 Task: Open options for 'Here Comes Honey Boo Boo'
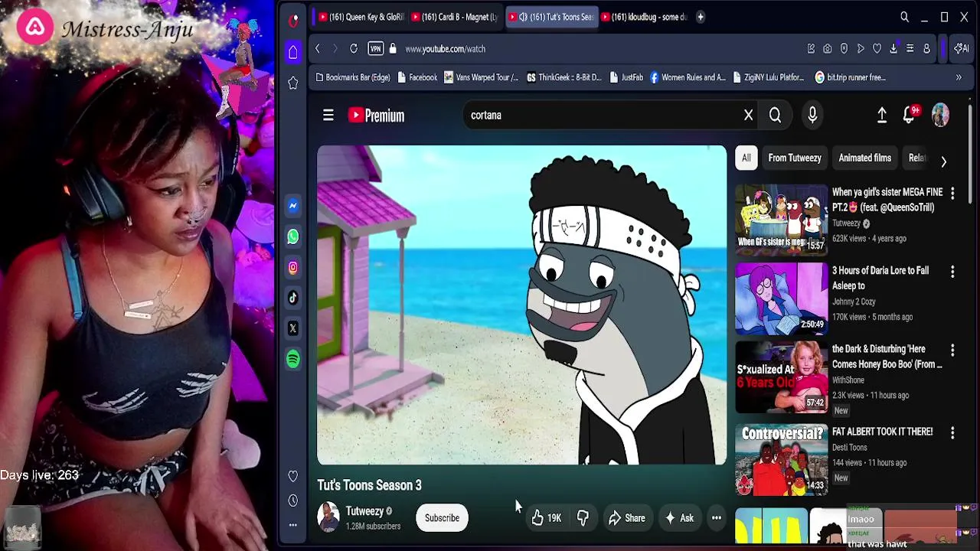952,350
